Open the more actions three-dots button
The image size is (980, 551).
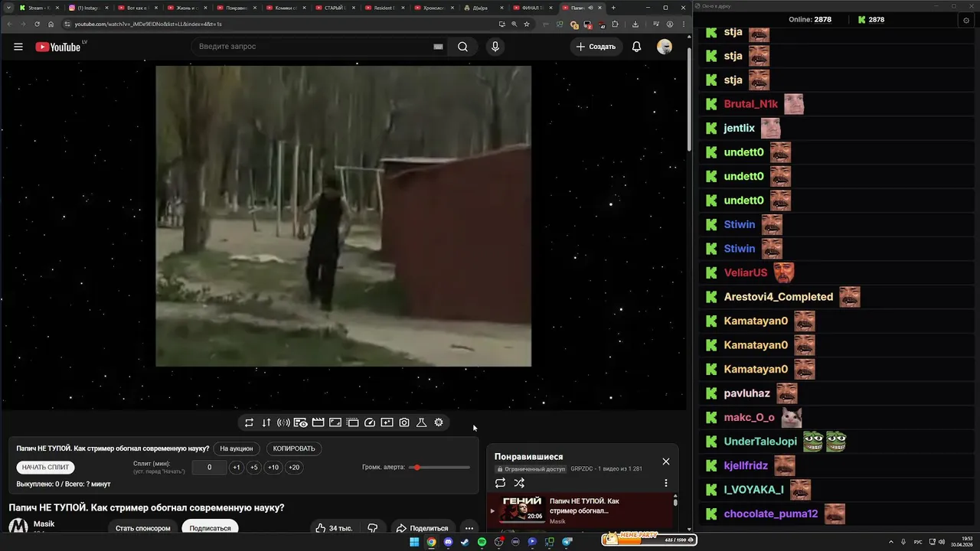click(x=469, y=528)
